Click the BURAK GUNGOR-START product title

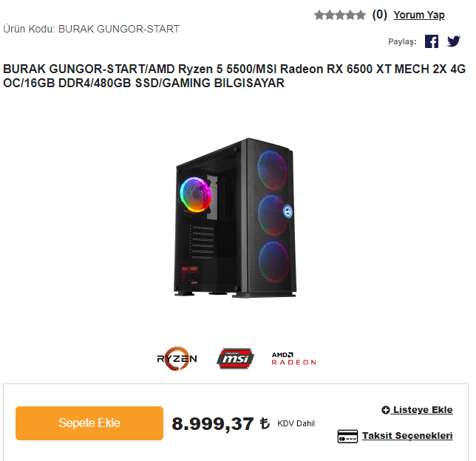pyautogui.click(x=234, y=76)
